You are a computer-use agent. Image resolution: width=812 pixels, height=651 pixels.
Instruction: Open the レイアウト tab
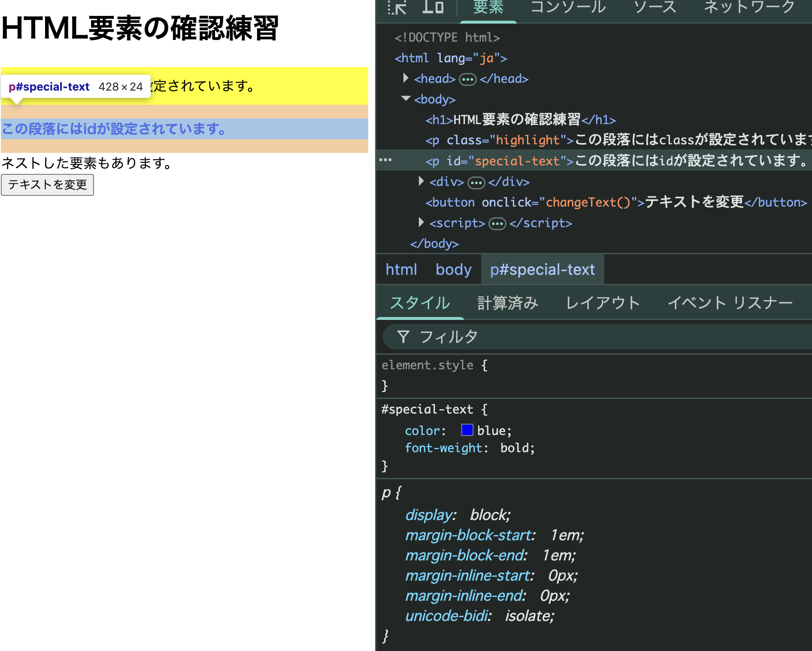tap(603, 303)
